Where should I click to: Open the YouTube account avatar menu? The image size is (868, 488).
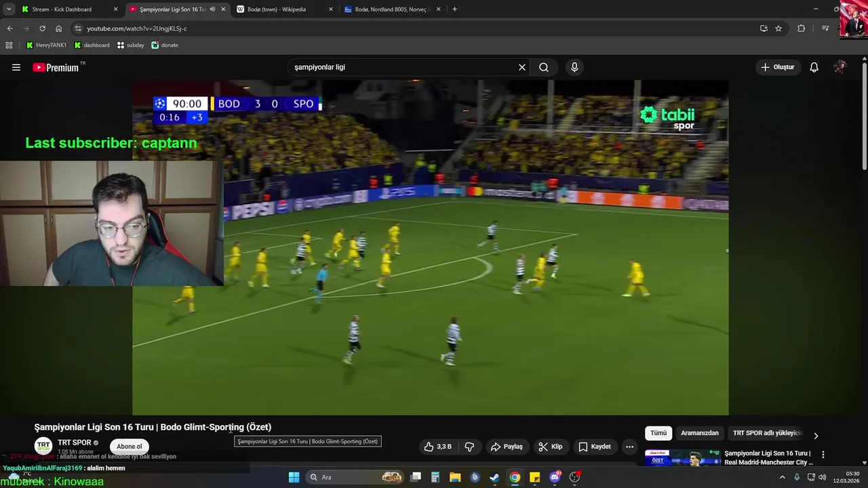pyautogui.click(x=840, y=67)
